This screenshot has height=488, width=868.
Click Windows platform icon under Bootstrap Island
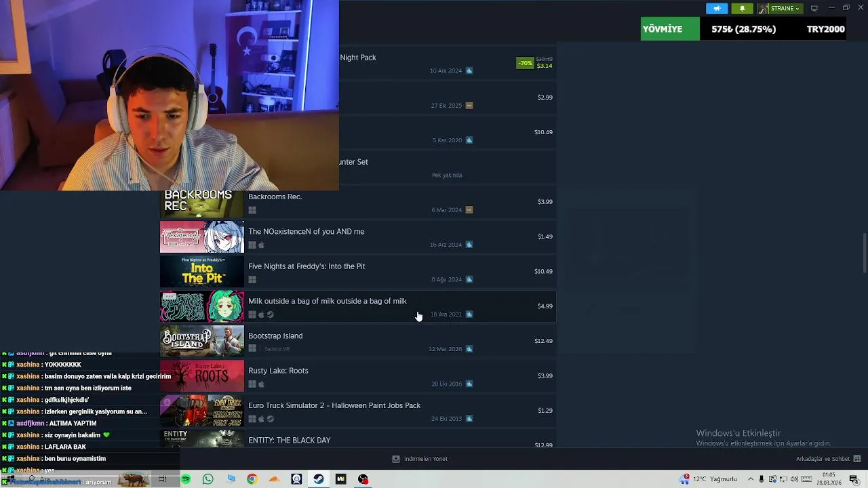coord(252,349)
